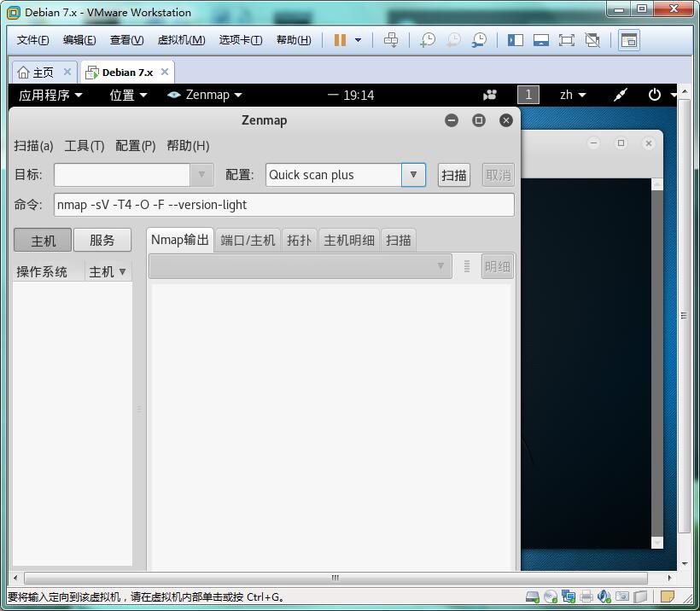Open the zh input language menu

pos(573,95)
